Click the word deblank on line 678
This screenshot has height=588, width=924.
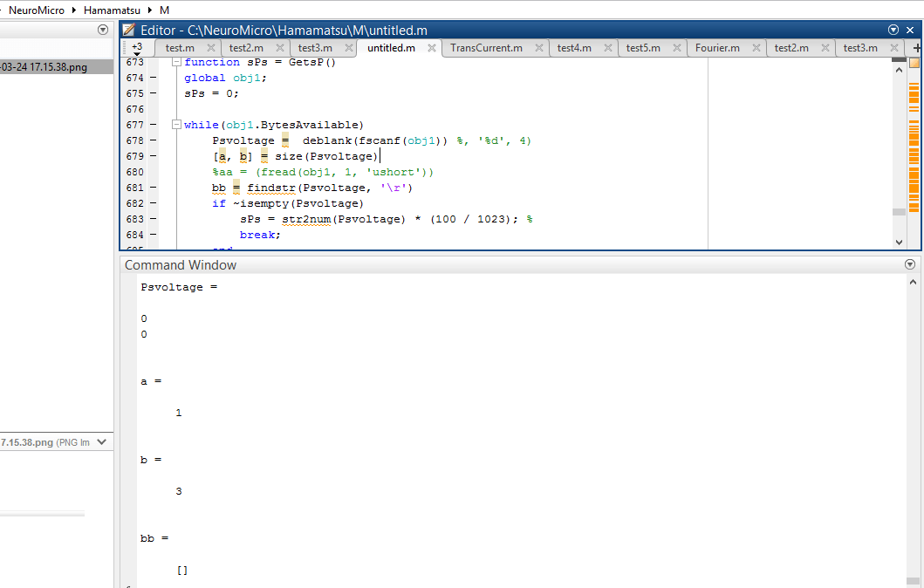(327, 140)
